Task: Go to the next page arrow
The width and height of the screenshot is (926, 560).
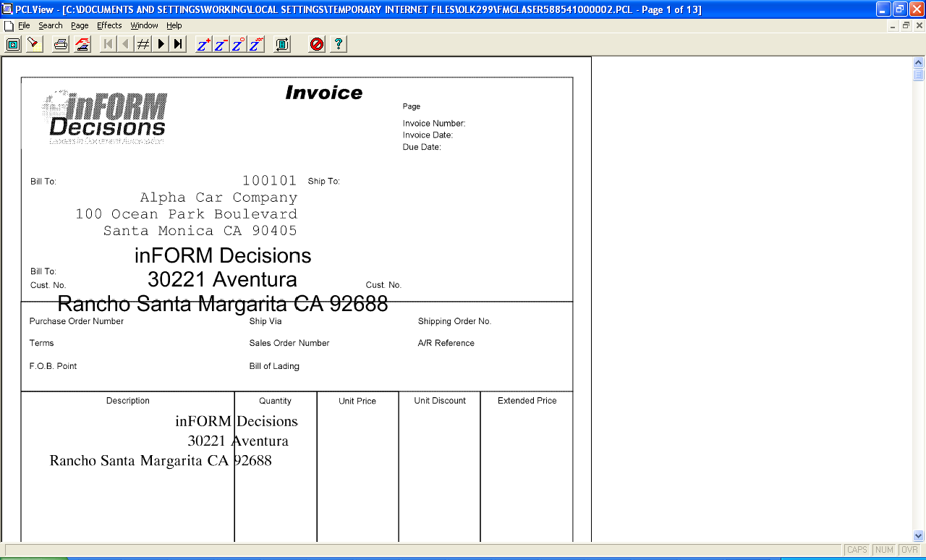Action: (x=161, y=44)
